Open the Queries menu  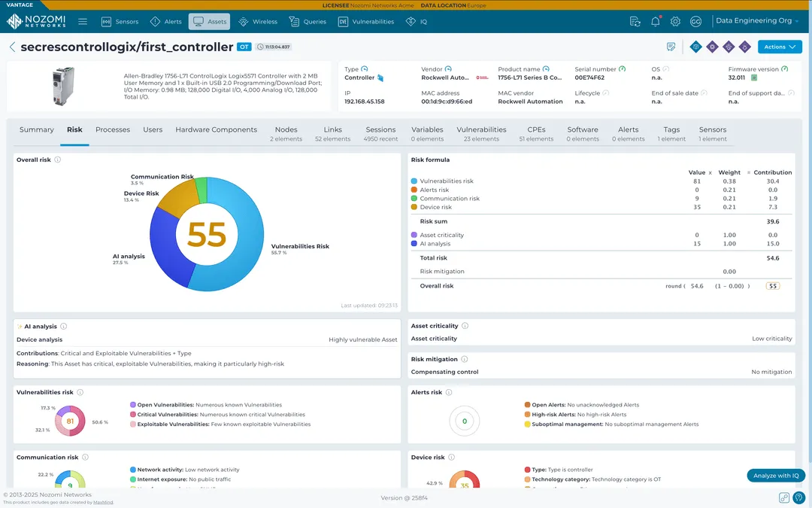tap(308, 22)
